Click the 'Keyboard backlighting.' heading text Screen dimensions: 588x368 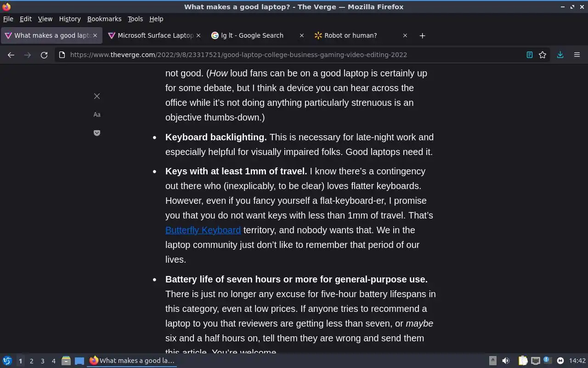(x=216, y=137)
